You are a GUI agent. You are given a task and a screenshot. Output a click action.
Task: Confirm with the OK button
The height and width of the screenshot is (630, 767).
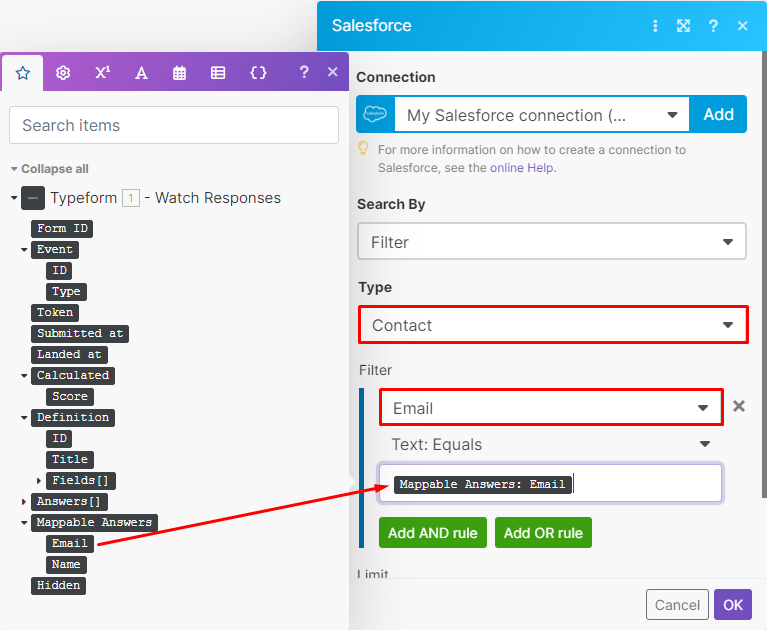(x=733, y=605)
